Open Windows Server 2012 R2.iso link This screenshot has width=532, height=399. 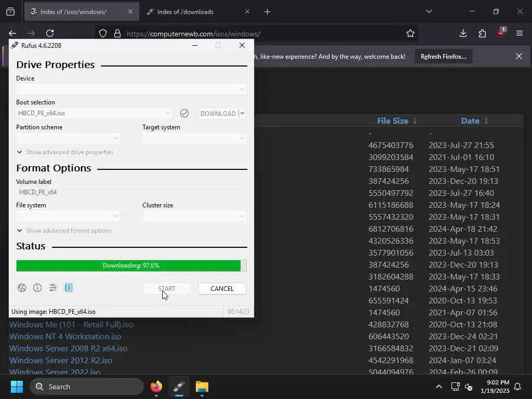[61, 361]
